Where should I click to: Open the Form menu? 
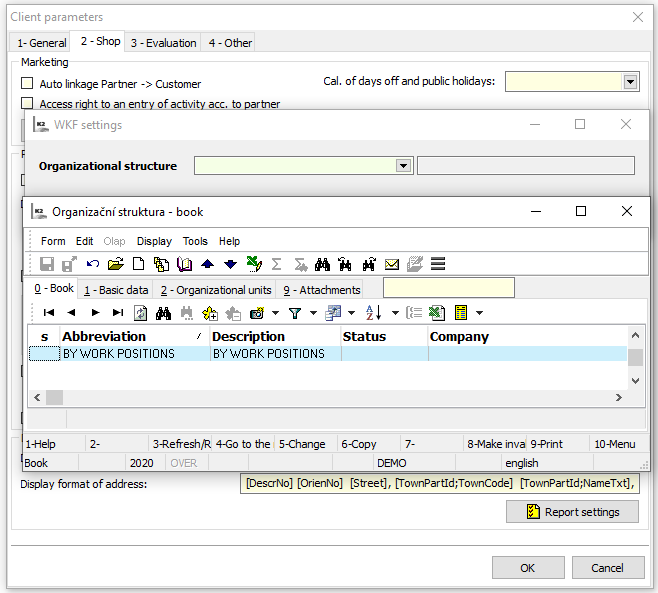tap(53, 241)
